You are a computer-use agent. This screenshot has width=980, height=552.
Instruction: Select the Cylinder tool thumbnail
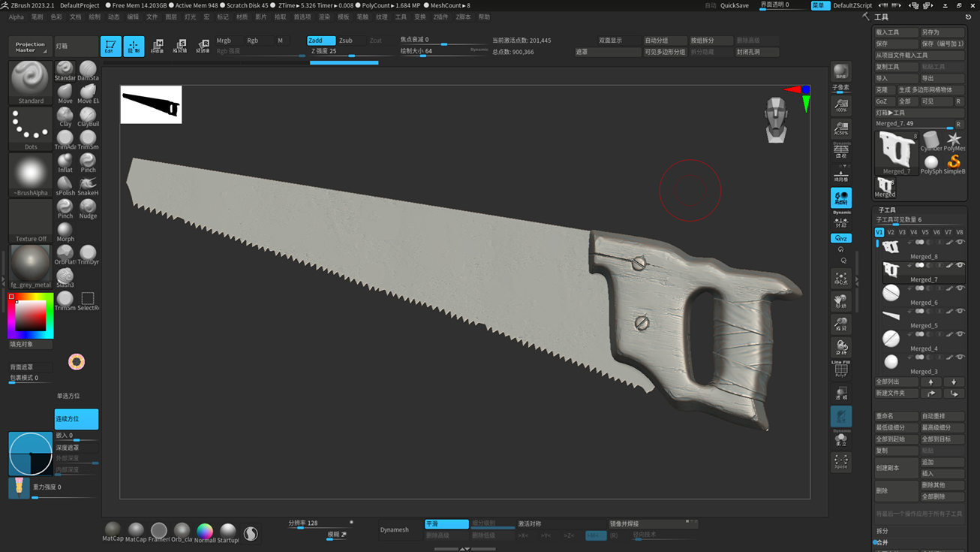(x=931, y=140)
